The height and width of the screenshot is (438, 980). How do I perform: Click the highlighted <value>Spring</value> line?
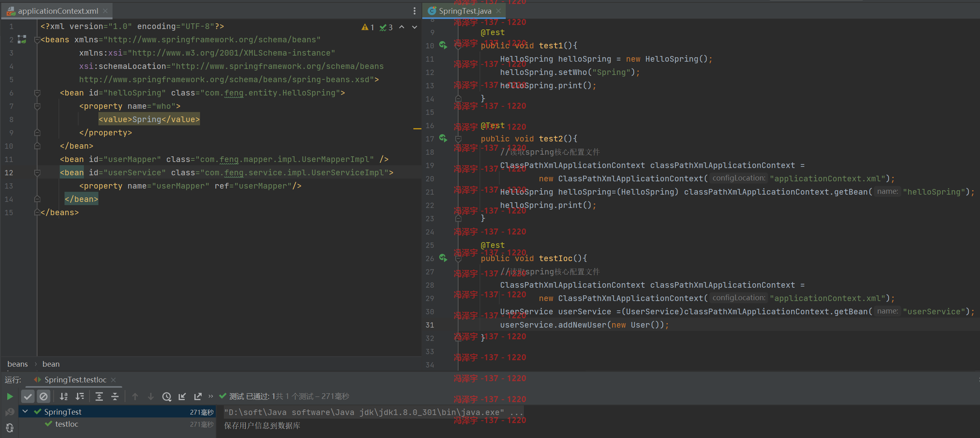tap(149, 119)
